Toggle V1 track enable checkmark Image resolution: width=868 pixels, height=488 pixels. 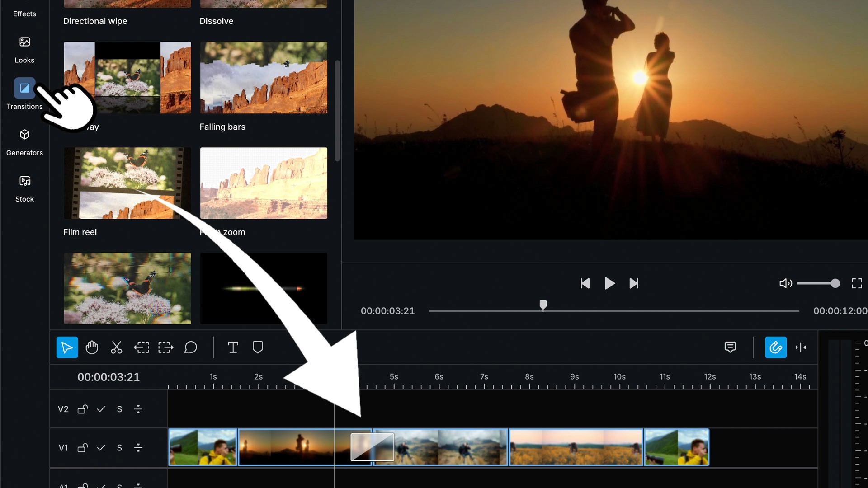click(101, 447)
